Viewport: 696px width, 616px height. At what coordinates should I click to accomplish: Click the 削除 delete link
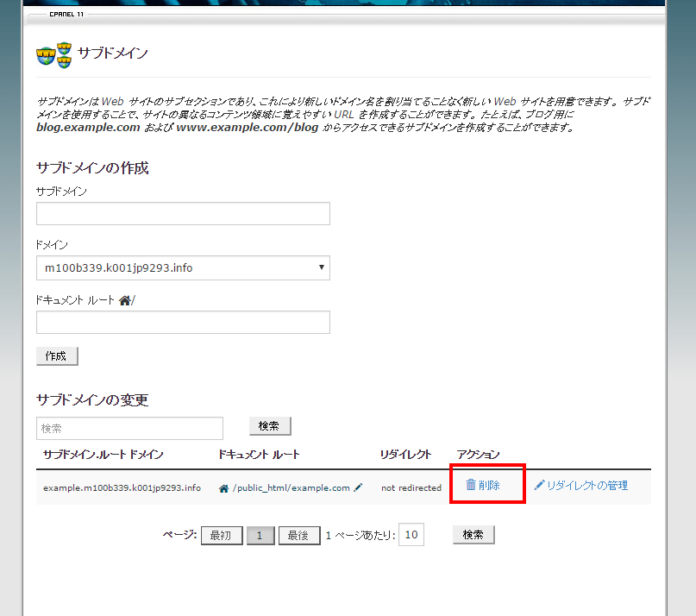click(489, 486)
